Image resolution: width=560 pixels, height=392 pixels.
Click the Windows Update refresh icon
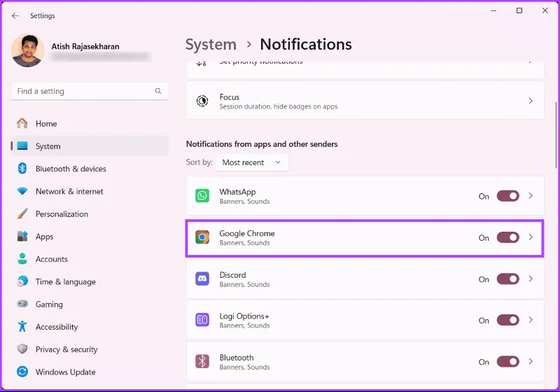22,372
